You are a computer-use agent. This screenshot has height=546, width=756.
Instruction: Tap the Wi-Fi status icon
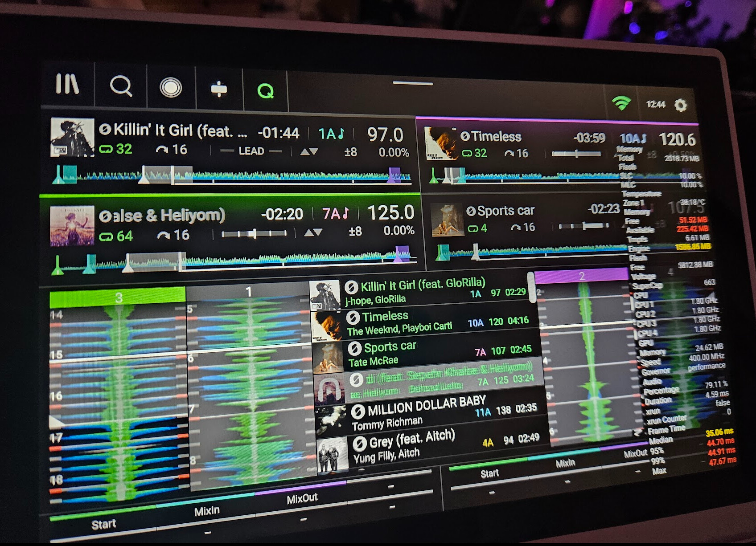pos(621,103)
